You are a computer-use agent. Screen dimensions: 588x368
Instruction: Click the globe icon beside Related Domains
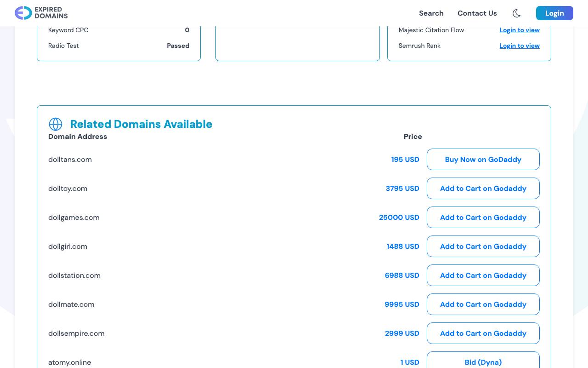click(56, 124)
